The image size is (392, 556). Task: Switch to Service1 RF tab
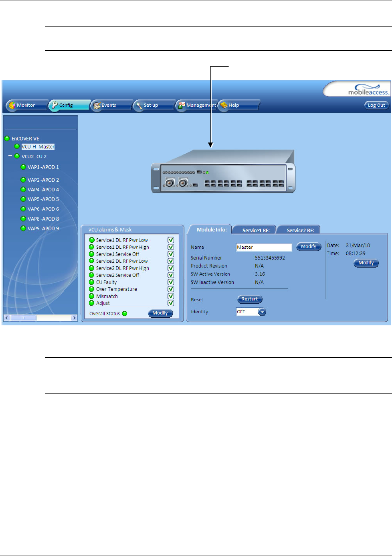(256, 230)
